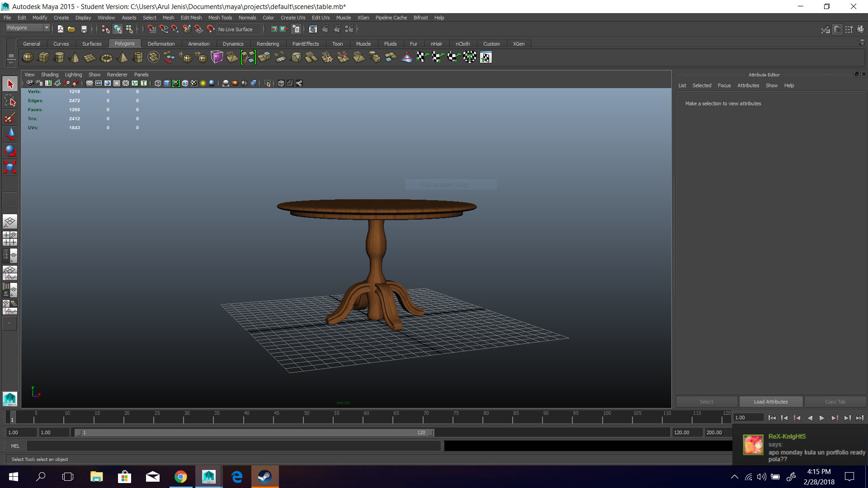Click the Save scene icon
The height and width of the screenshot is (488, 868).
84,29
